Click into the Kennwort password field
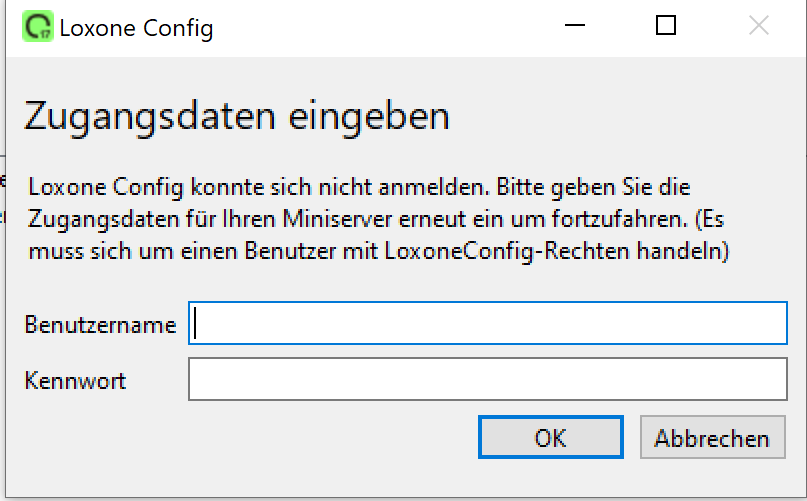 (488, 380)
